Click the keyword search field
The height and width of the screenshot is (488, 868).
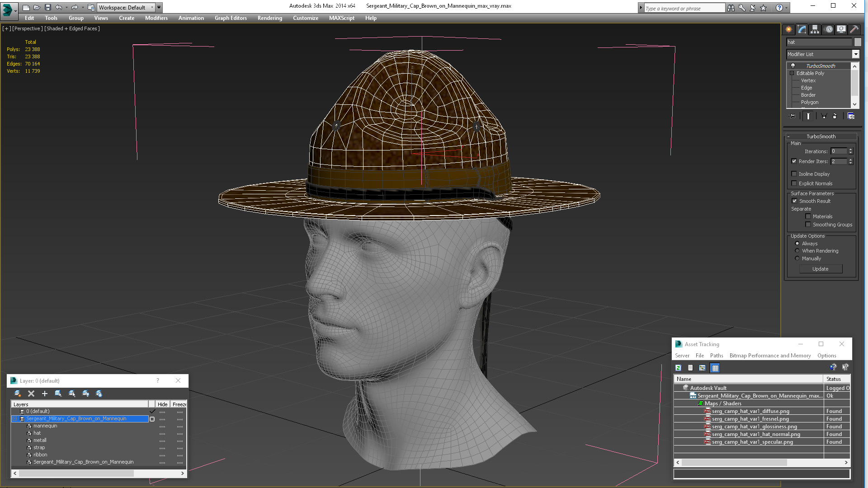point(684,8)
